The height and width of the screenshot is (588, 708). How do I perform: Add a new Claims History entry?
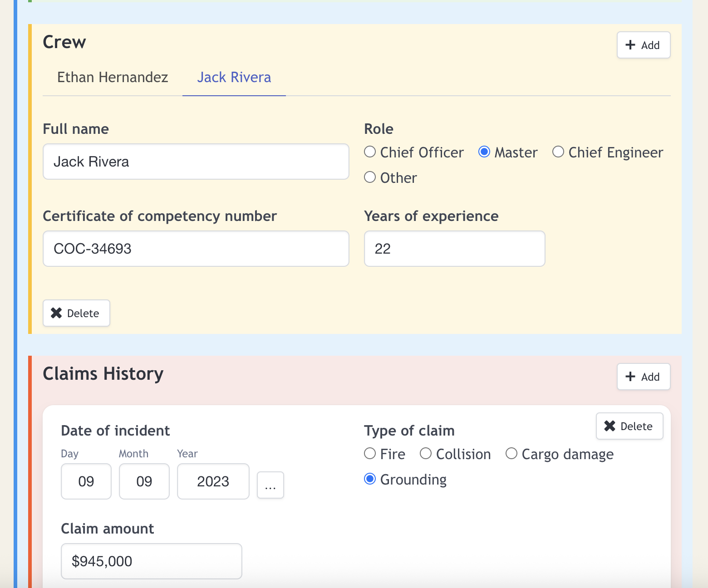(643, 377)
